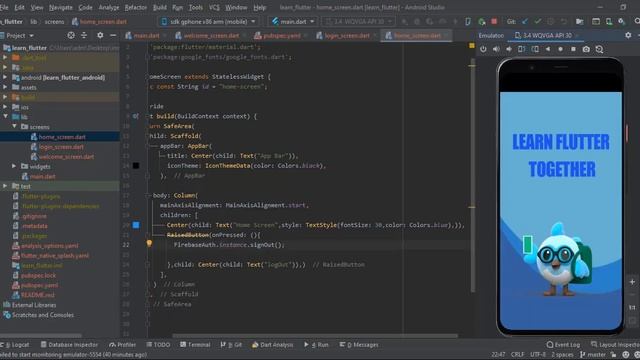The height and width of the screenshot is (360, 640).
Task: Click the Git update project blue arrow
Action: [525, 21]
